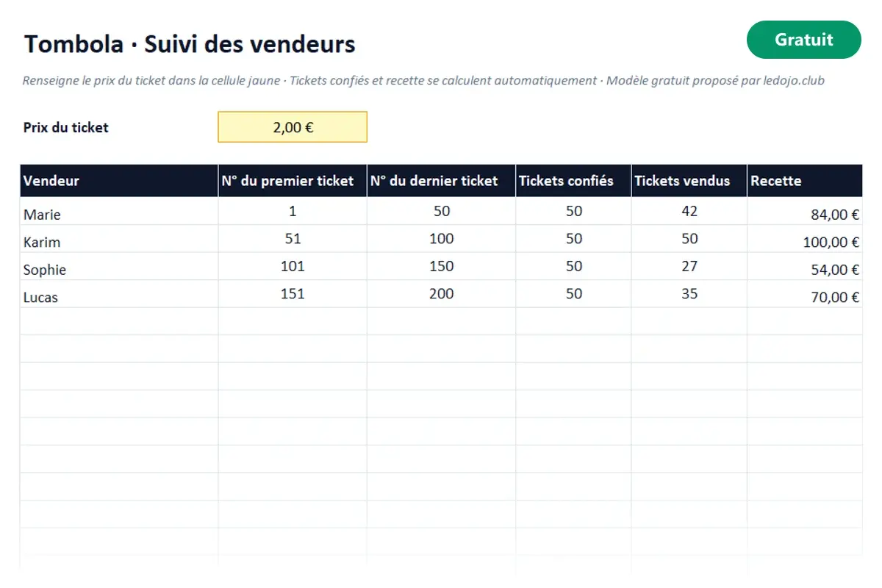Select Karim's last ticket number 100

(441, 239)
